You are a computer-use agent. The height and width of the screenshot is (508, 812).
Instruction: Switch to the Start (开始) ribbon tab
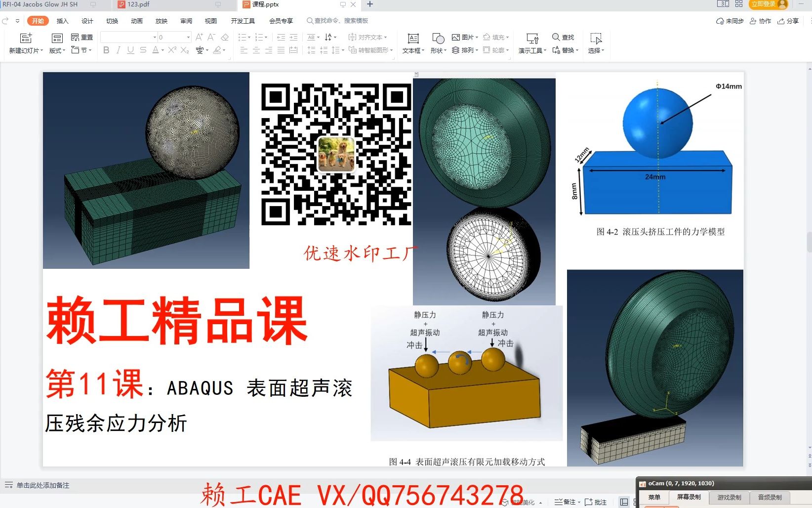38,21
